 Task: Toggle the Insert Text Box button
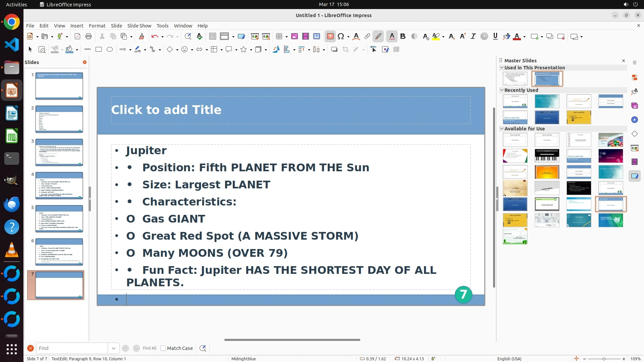(330, 37)
